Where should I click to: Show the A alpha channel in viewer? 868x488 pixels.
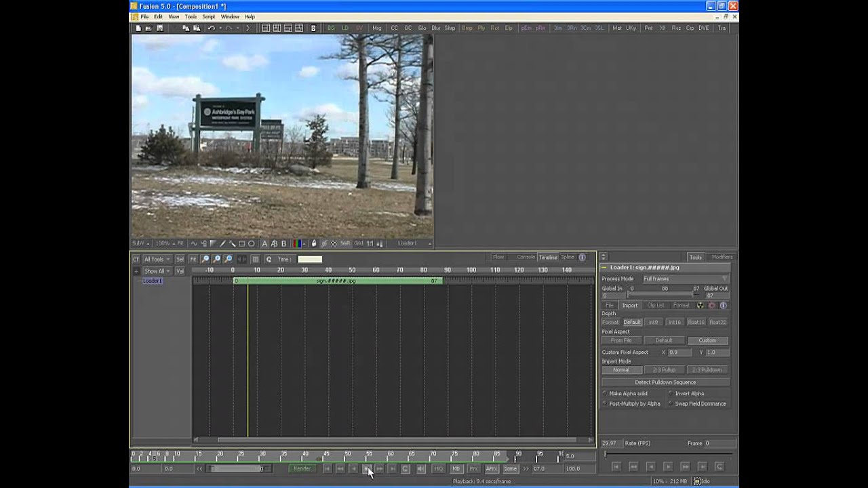tap(264, 243)
